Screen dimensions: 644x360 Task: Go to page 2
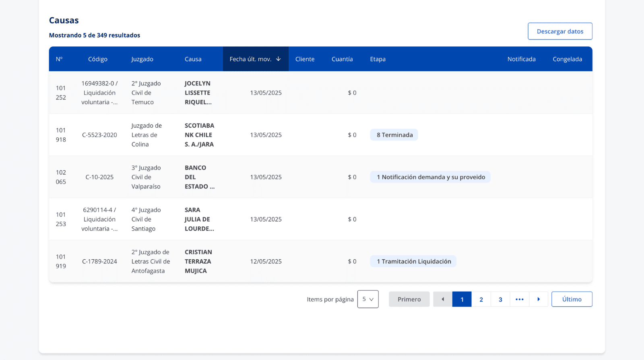(x=481, y=299)
